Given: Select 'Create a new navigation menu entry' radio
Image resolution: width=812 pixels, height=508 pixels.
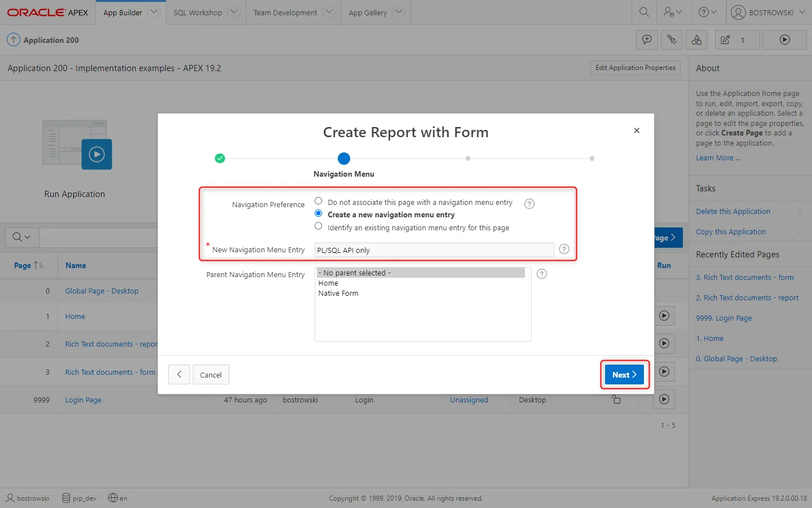Looking at the screenshot, I should pos(319,214).
